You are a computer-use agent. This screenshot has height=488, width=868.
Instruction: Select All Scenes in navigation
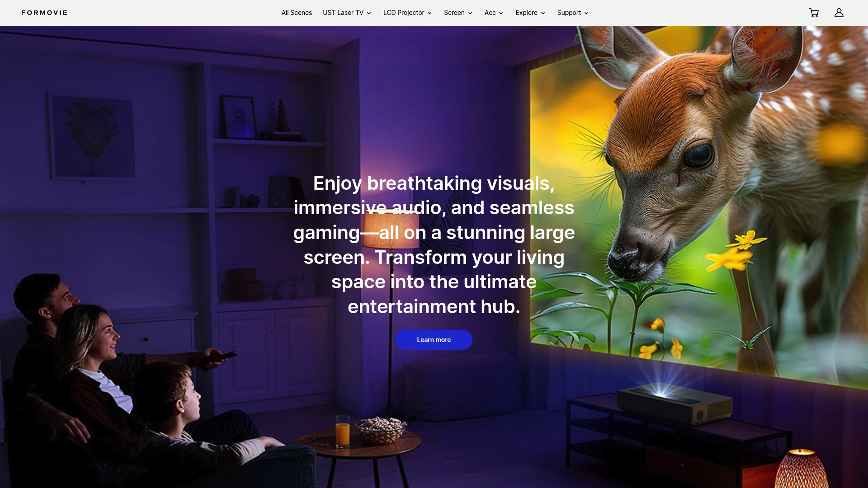pyautogui.click(x=297, y=13)
